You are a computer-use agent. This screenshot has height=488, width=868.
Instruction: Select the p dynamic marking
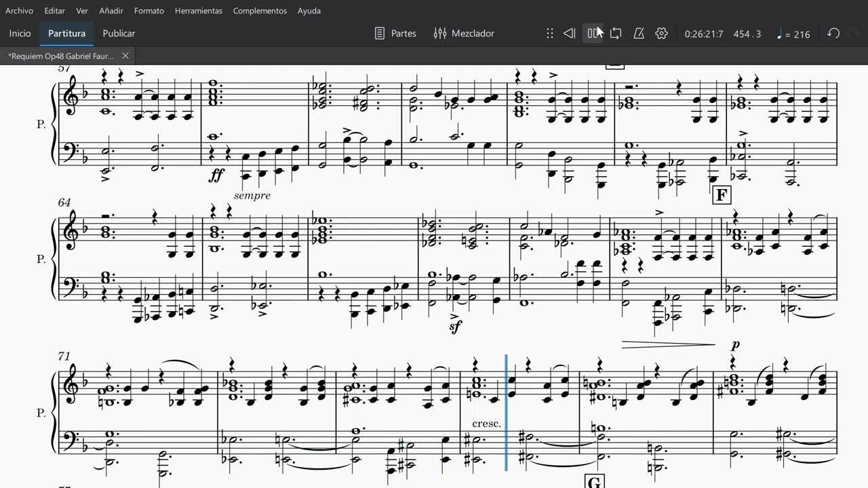click(x=735, y=345)
